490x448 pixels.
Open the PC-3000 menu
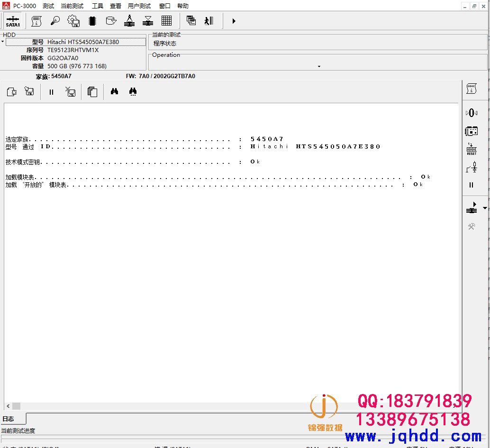coord(24,6)
